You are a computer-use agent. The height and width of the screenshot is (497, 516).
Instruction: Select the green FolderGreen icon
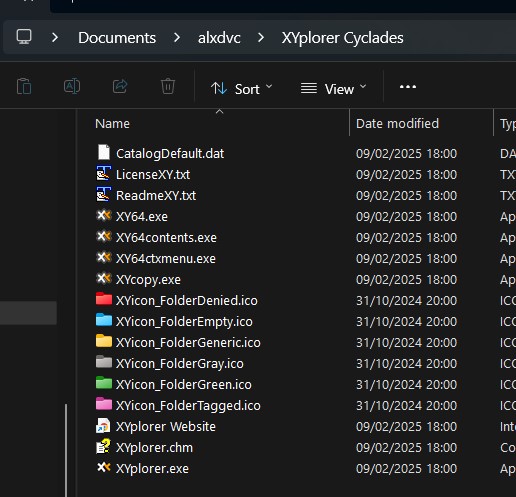pos(104,383)
